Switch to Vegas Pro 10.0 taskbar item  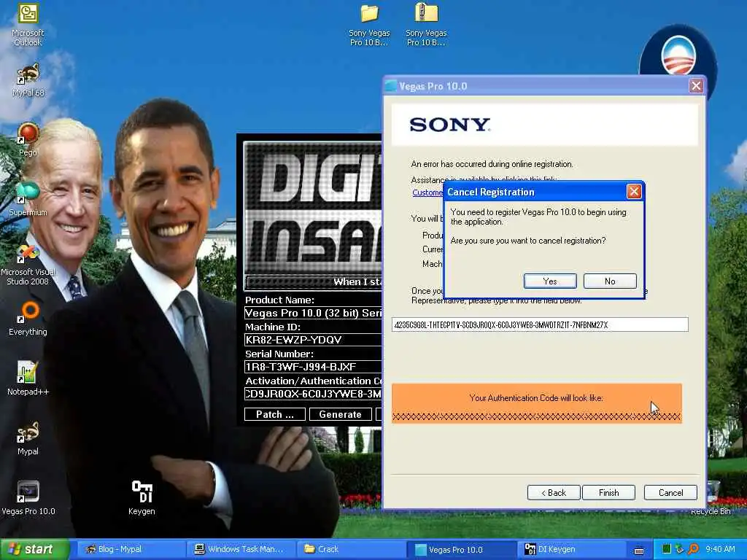point(461,549)
